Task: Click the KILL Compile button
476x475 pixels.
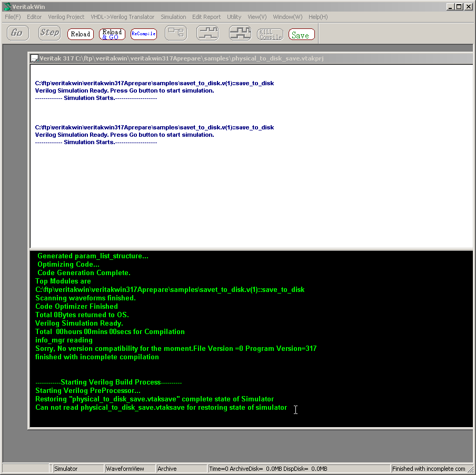Action: click(270, 34)
